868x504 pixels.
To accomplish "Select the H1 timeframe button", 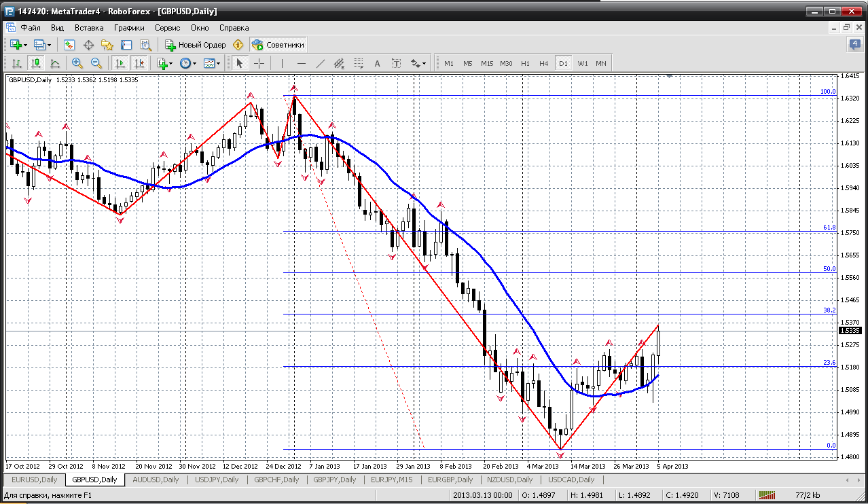I will click(525, 63).
